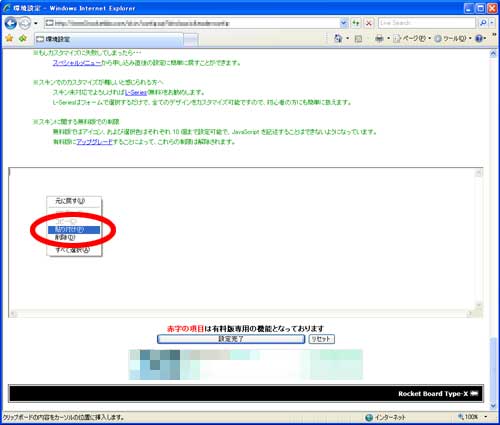Viewport: 500px width, 425px height.
Task: Open the Favorites star icon
Action: point(9,38)
